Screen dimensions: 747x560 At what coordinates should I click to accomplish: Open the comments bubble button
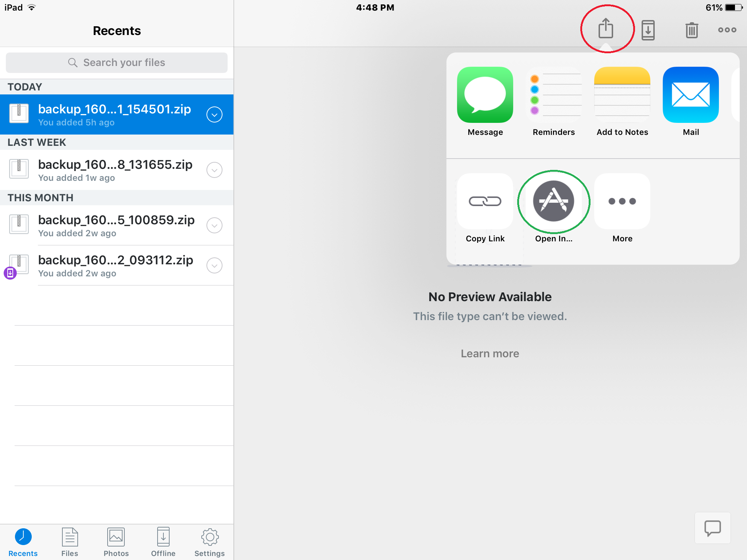click(x=712, y=528)
